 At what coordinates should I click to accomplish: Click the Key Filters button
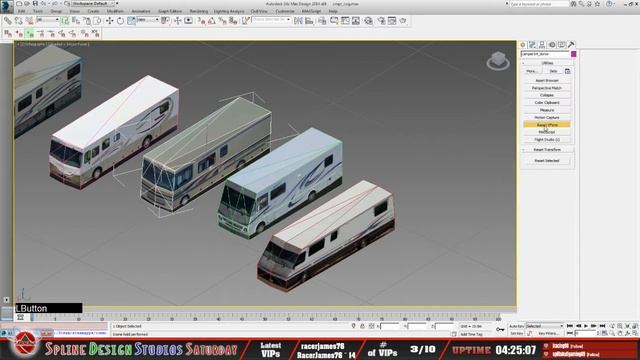[548, 333]
